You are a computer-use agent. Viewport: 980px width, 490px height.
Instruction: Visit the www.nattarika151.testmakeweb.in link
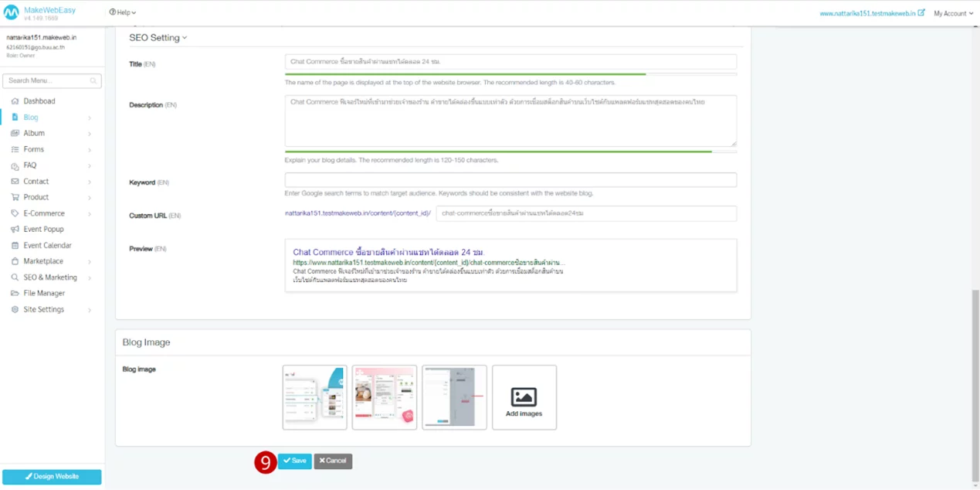[867, 13]
